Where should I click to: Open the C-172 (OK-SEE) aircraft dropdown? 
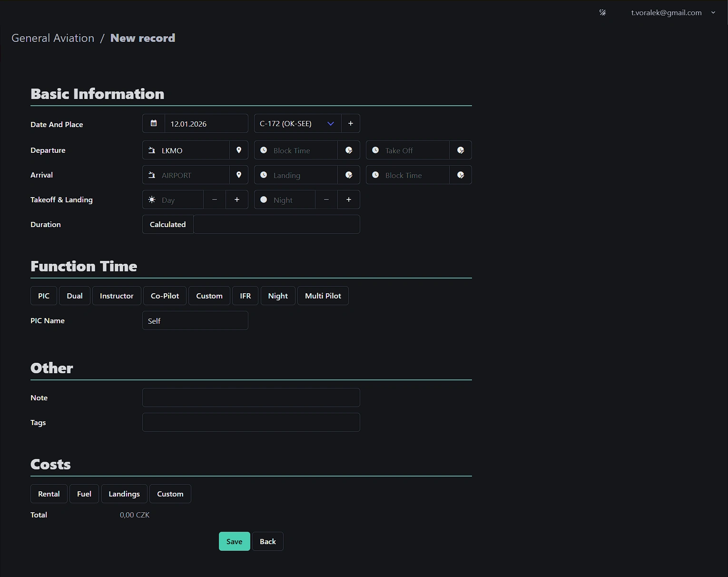[x=297, y=123]
